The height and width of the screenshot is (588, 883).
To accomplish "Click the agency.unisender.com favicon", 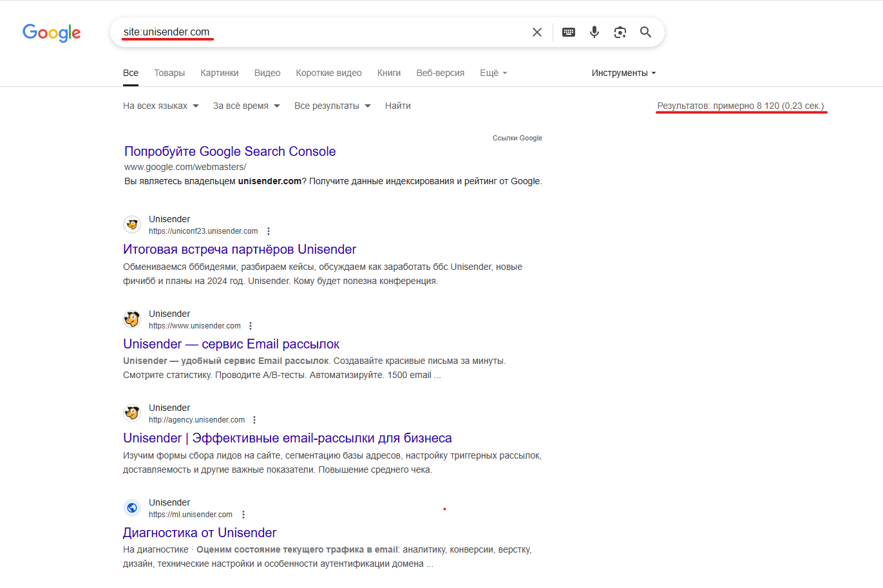I will point(132,413).
